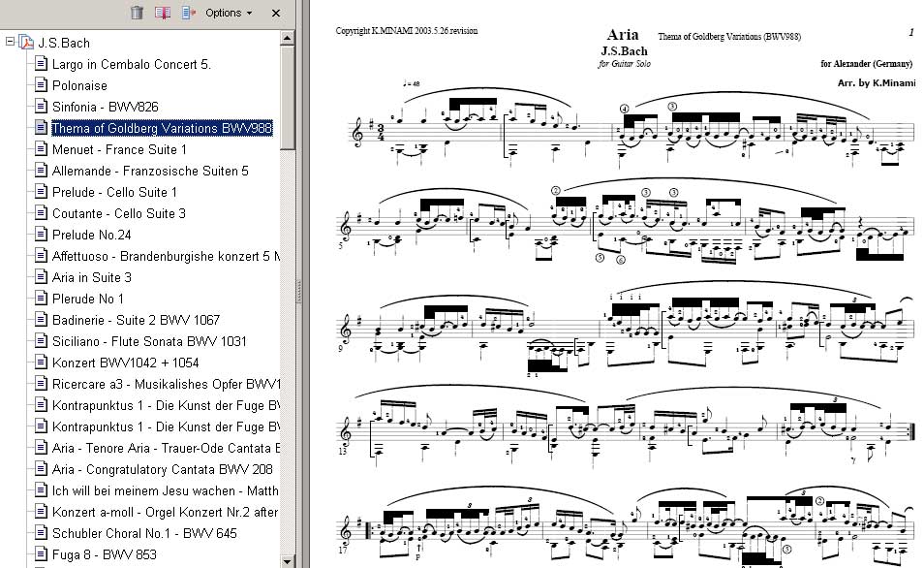Click page icon next to Sinfonia - BWV826
Viewport: 924px width, 568px height.
coord(41,107)
